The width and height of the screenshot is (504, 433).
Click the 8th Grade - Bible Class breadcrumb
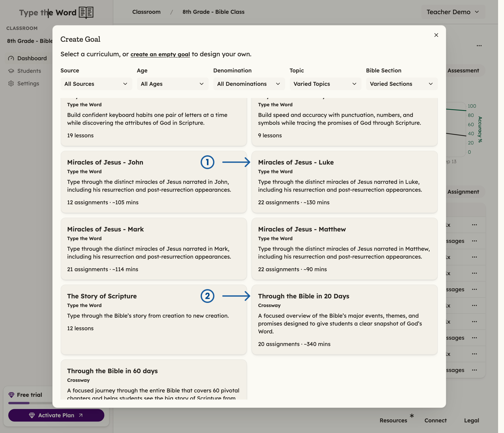pyautogui.click(x=214, y=12)
